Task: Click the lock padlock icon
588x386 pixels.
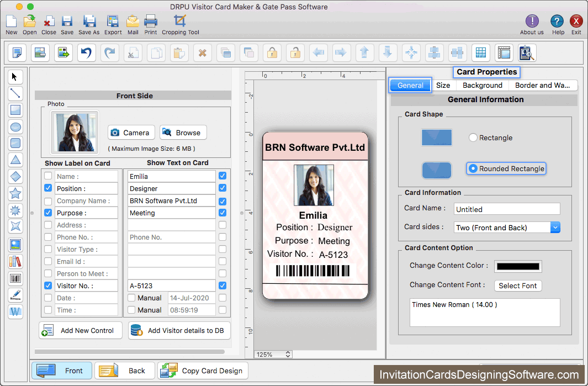Action: point(272,52)
